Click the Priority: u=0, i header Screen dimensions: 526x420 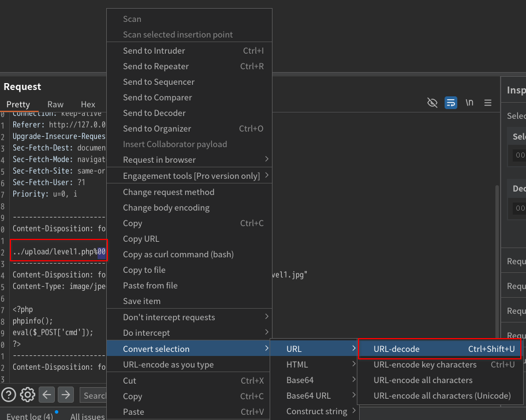point(44,194)
